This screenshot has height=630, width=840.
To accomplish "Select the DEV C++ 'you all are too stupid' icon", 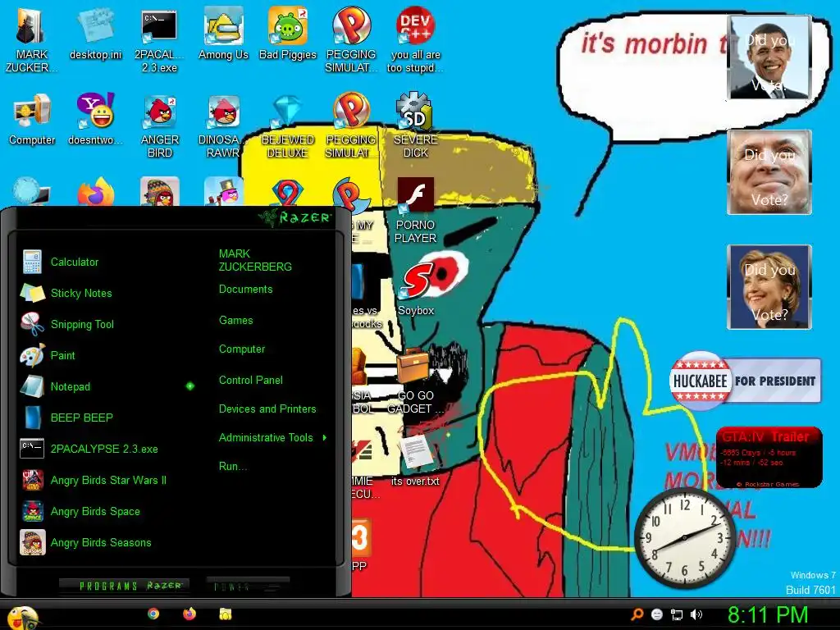I will 415,40.
